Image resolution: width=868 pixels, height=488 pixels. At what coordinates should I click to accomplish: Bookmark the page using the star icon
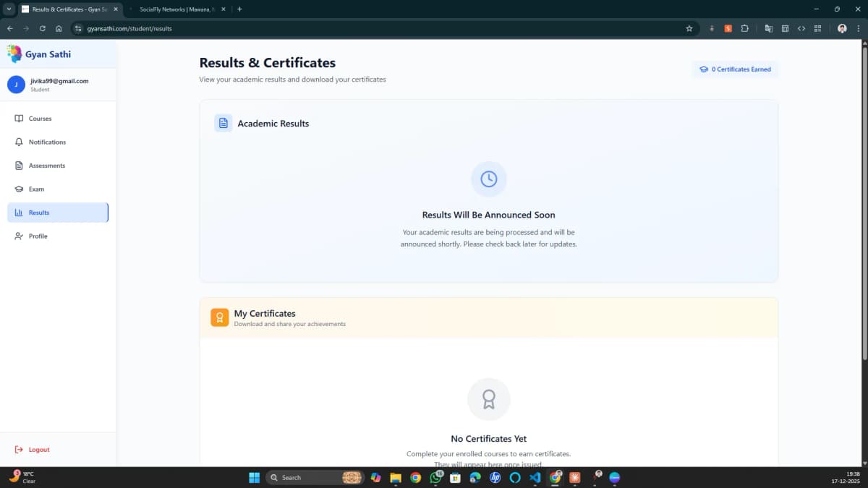coord(689,28)
